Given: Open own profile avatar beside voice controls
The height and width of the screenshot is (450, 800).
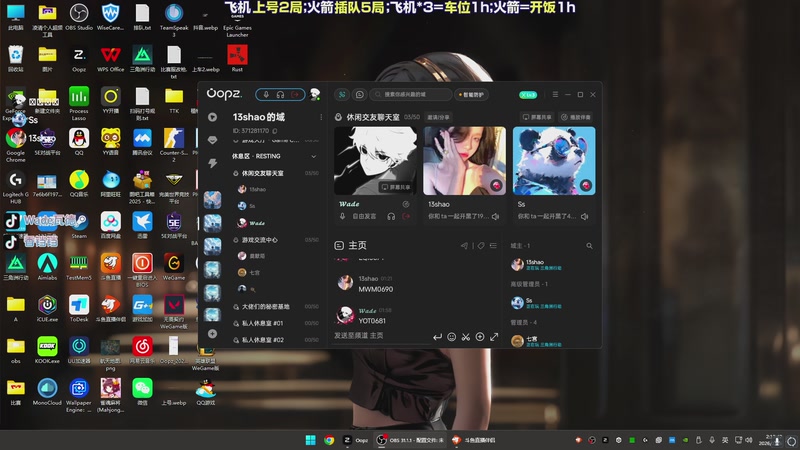Looking at the screenshot, I should coord(315,94).
